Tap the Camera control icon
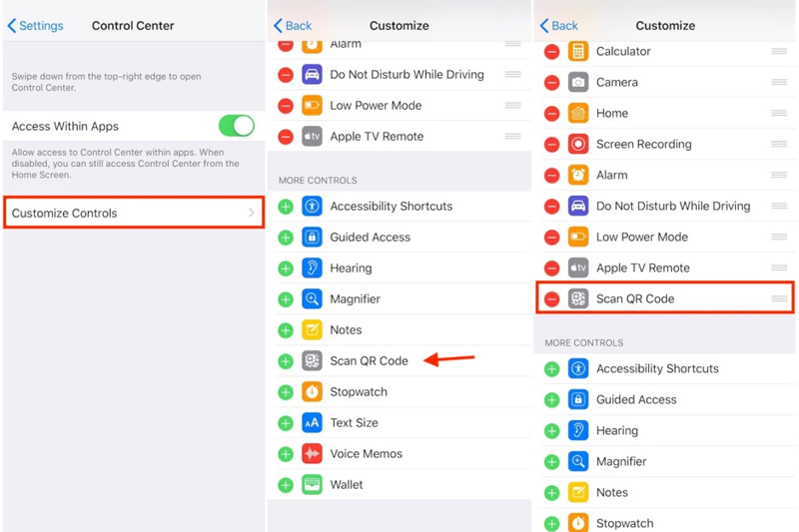 (x=578, y=83)
